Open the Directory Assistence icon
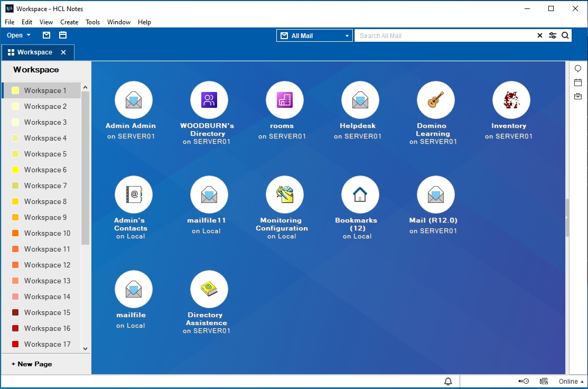Screen dimensions: 588x389 pos(209,290)
